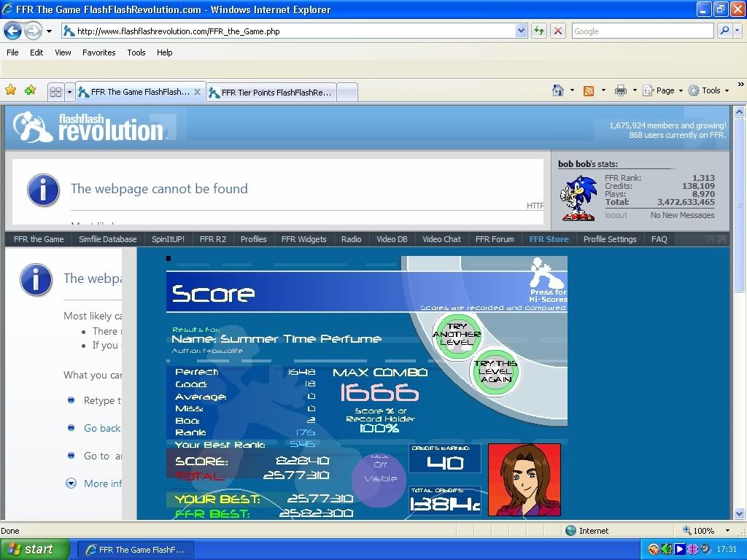Expand the zoom level dropdown arrow

click(727, 531)
